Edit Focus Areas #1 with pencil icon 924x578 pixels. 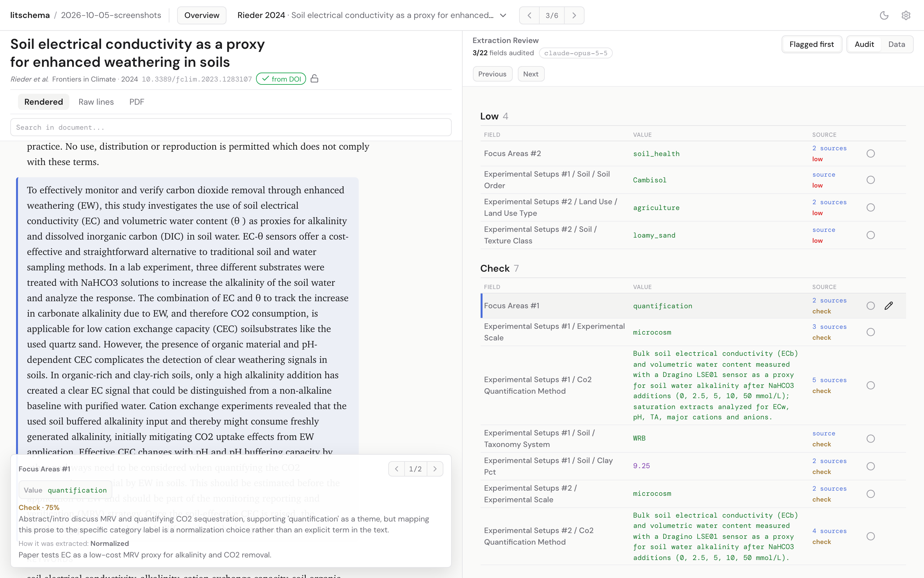(888, 305)
